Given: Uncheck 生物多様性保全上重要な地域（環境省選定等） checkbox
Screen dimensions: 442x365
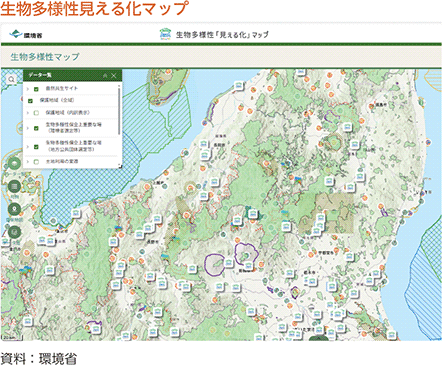Looking at the screenshot, I should click(x=36, y=128).
